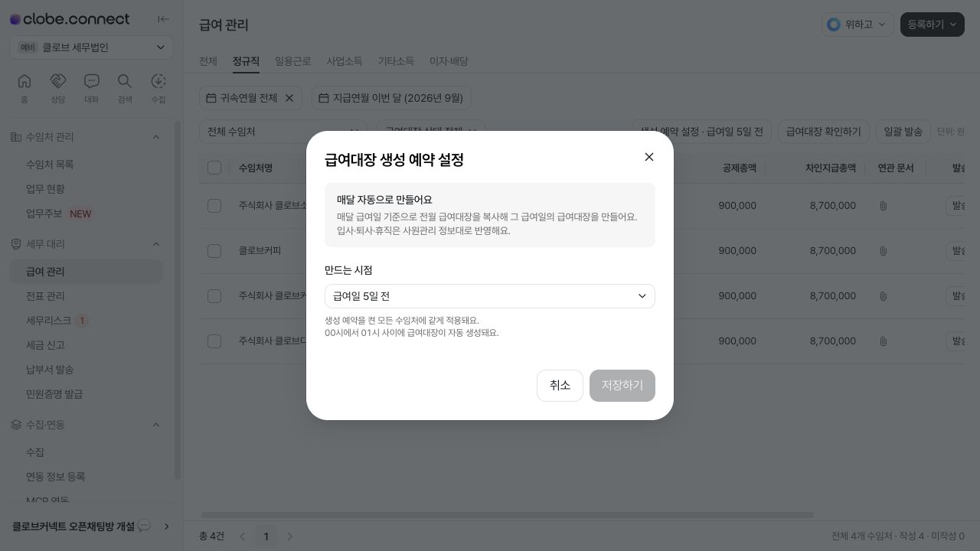Screen dimensions: 980x551
Task: Open 전표 관리 in sidebar
Action: pos(86,296)
